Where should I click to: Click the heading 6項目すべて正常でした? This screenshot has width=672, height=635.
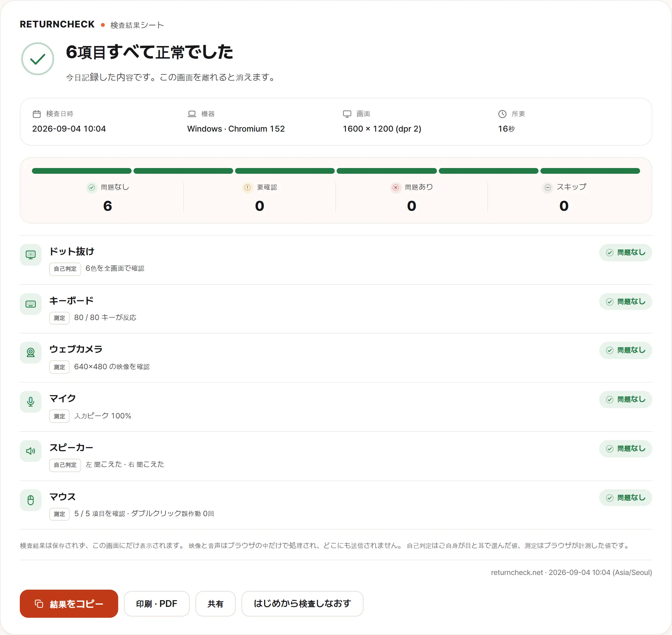coord(149,52)
